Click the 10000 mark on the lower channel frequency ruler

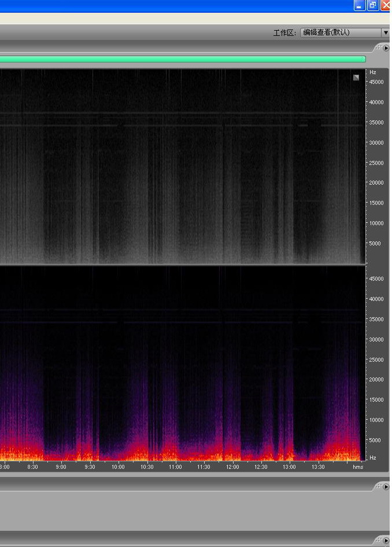(376, 420)
